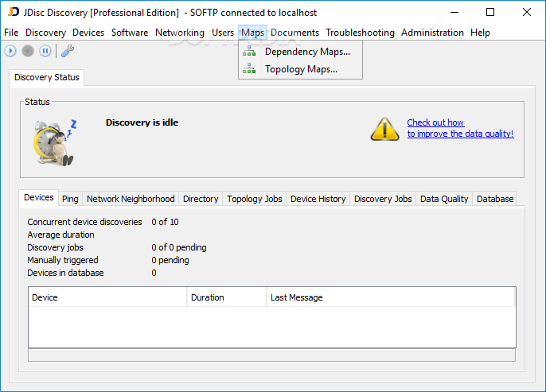Maximize the JDisc Discovery window
The height and width of the screenshot is (392, 546).
point(490,12)
